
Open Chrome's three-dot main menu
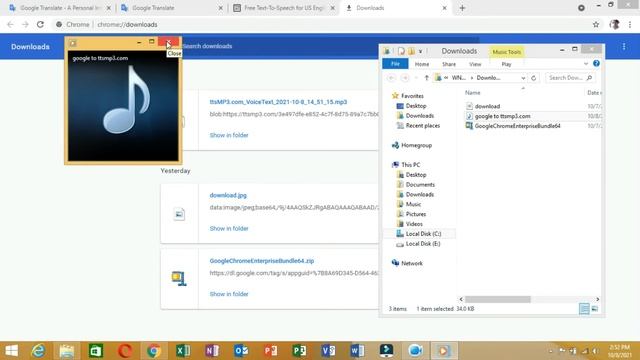pos(630,24)
